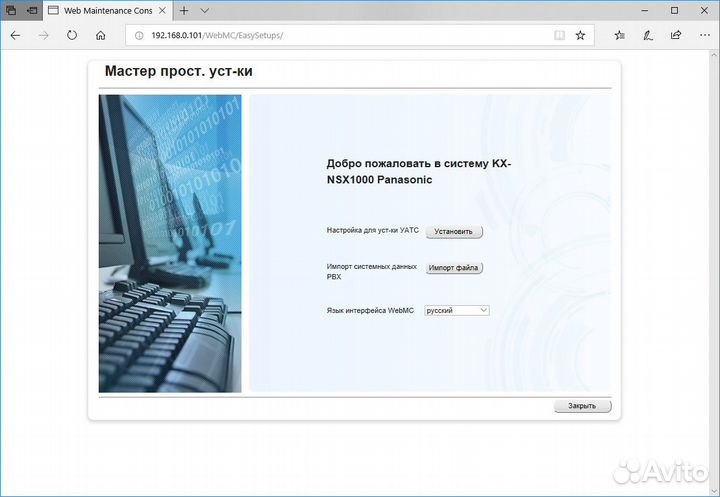Click the site information icon in address bar
720x497 pixels.
pos(139,35)
